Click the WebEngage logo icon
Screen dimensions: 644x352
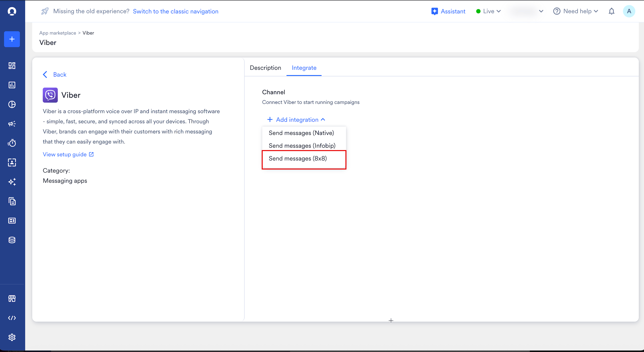point(12,11)
